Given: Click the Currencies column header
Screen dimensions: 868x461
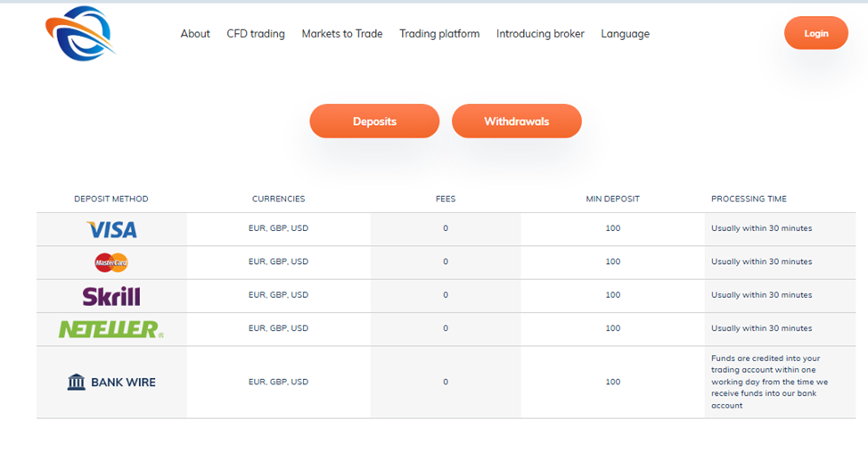Looking at the screenshot, I should point(278,199).
